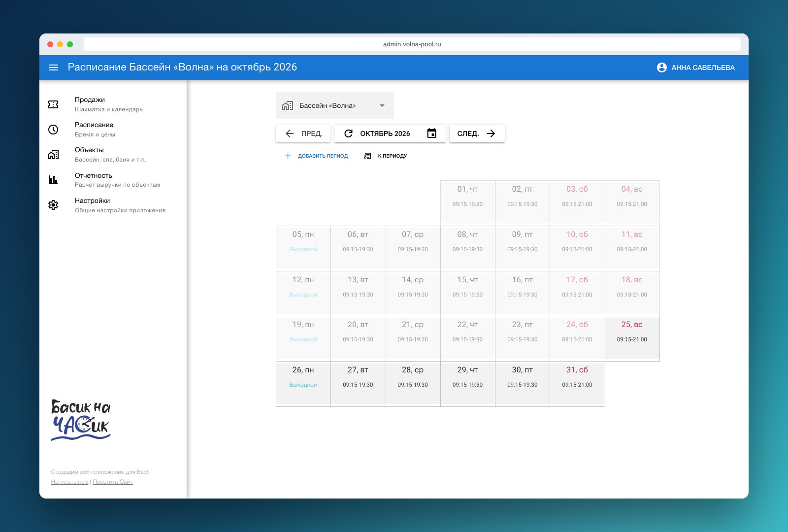Image resolution: width=788 pixels, height=532 pixels.
Task: Select the 04, вс calendar day
Action: coord(632,203)
